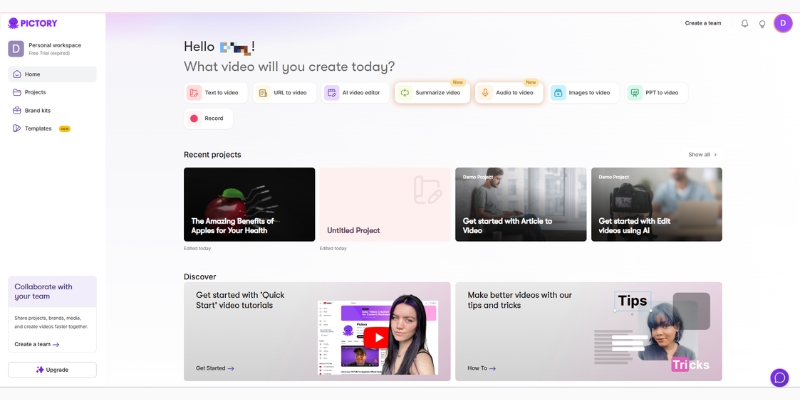Click the Text to video icon
The height and width of the screenshot is (400, 800).
[194, 93]
